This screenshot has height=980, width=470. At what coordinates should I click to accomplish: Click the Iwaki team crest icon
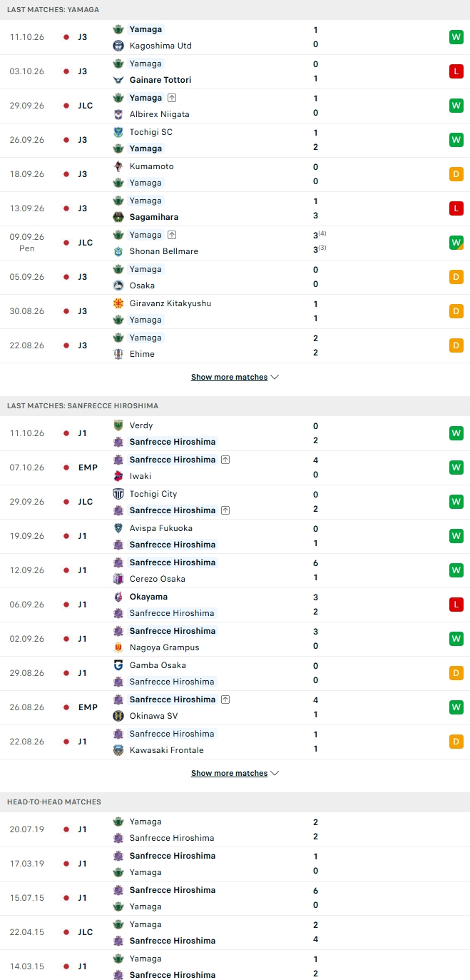point(118,476)
